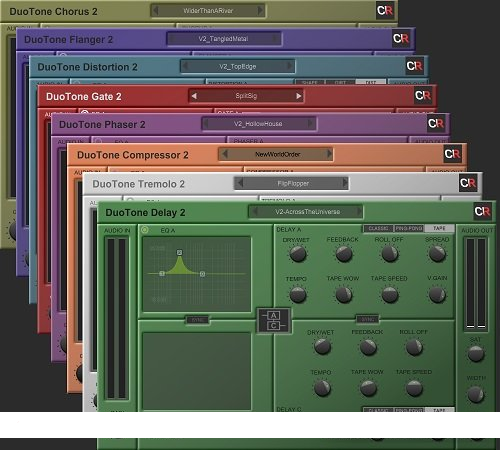Open the V2-AcrossTheUniverse preset selector
The height and width of the screenshot is (450, 500).
tap(307, 212)
